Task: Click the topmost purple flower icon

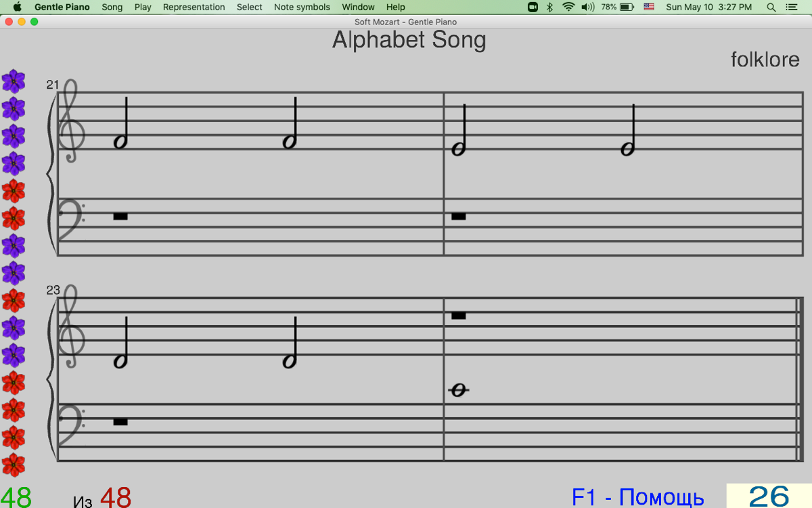Action: (x=14, y=81)
